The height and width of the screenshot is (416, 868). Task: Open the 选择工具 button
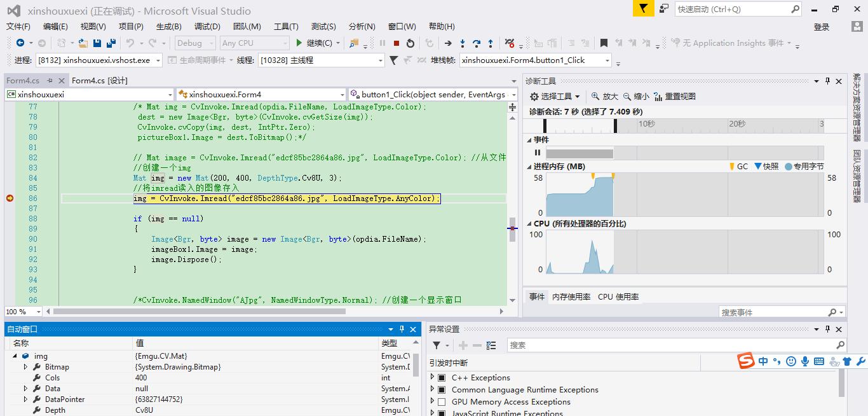coord(555,97)
